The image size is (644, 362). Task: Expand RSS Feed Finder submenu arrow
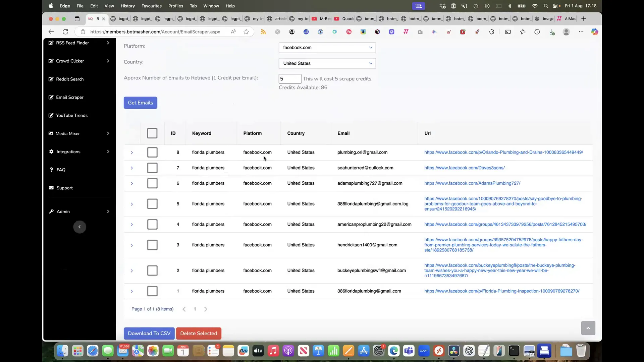coord(108,43)
